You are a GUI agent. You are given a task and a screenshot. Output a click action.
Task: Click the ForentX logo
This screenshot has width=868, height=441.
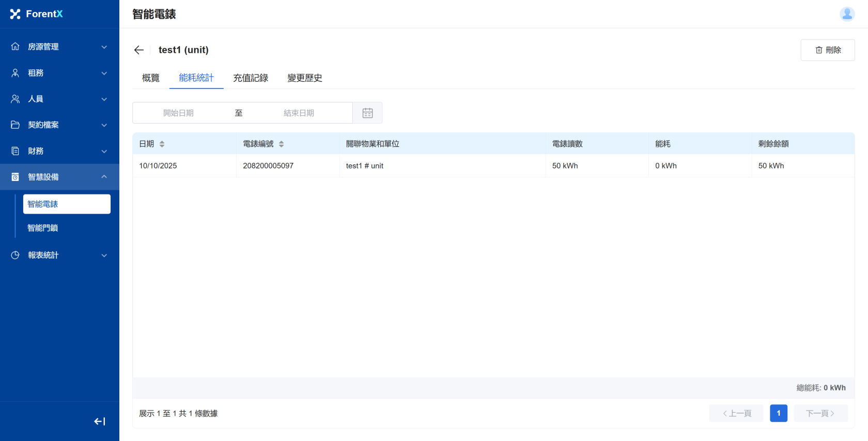click(x=36, y=14)
